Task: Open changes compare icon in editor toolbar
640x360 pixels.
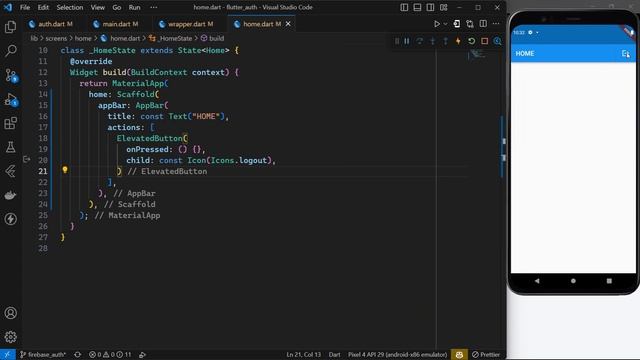Action: click(470, 24)
